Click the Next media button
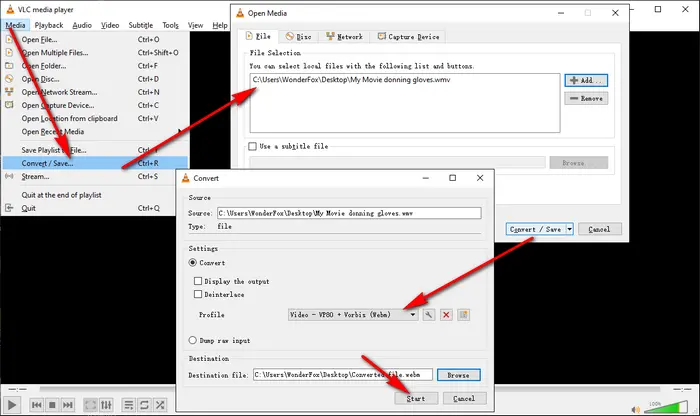Viewport: 700px width, 416px height. click(x=67, y=405)
